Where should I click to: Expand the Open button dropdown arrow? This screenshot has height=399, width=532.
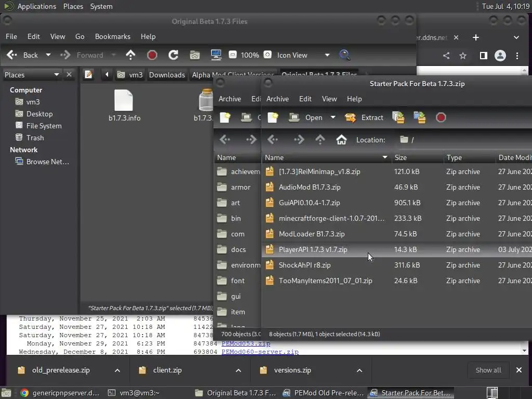[x=333, y=117]
